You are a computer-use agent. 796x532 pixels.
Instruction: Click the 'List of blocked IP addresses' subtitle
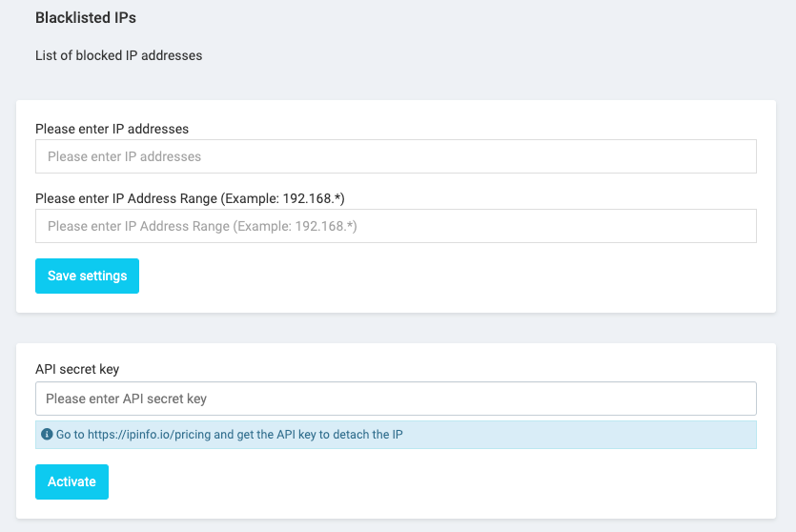119,55
